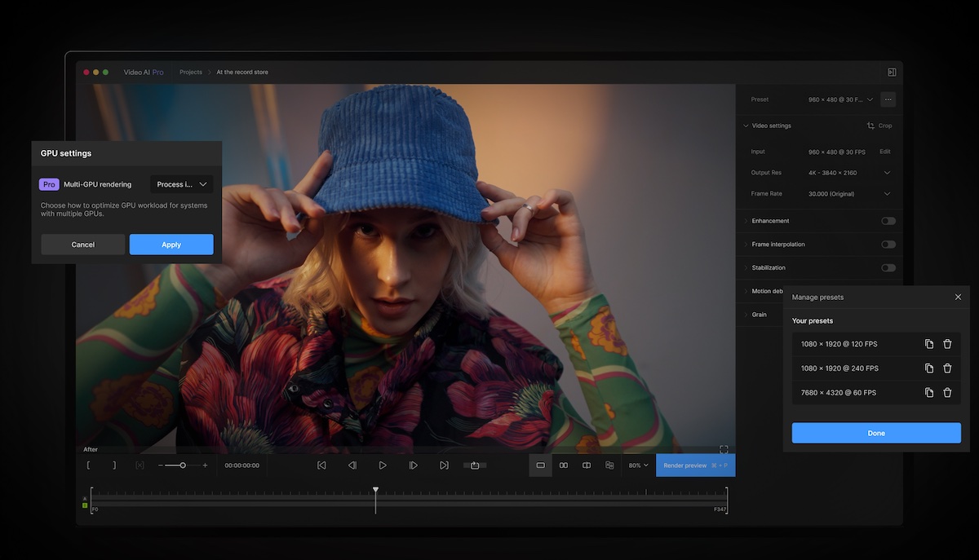Image resolution: width=979 pixels, height=560 pixels.
Task: Open the Projects breadcrumb menu item
Action: 190,72
